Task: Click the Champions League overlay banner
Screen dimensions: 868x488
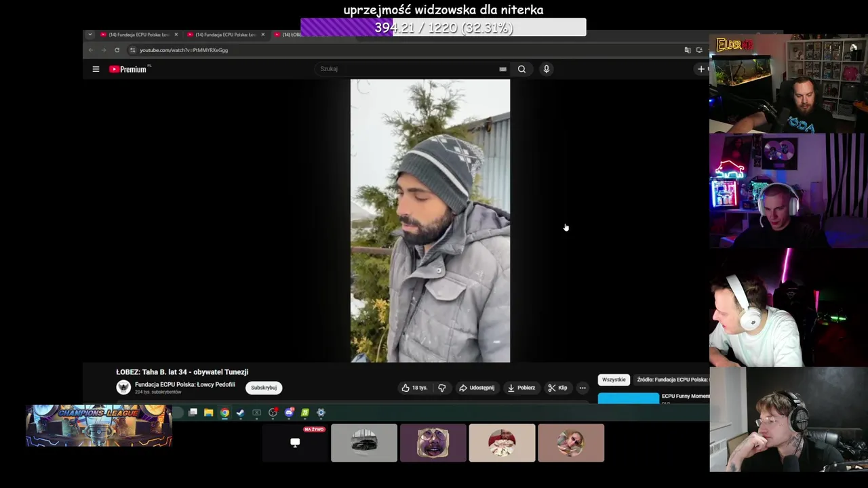Action: click(99, 426)
